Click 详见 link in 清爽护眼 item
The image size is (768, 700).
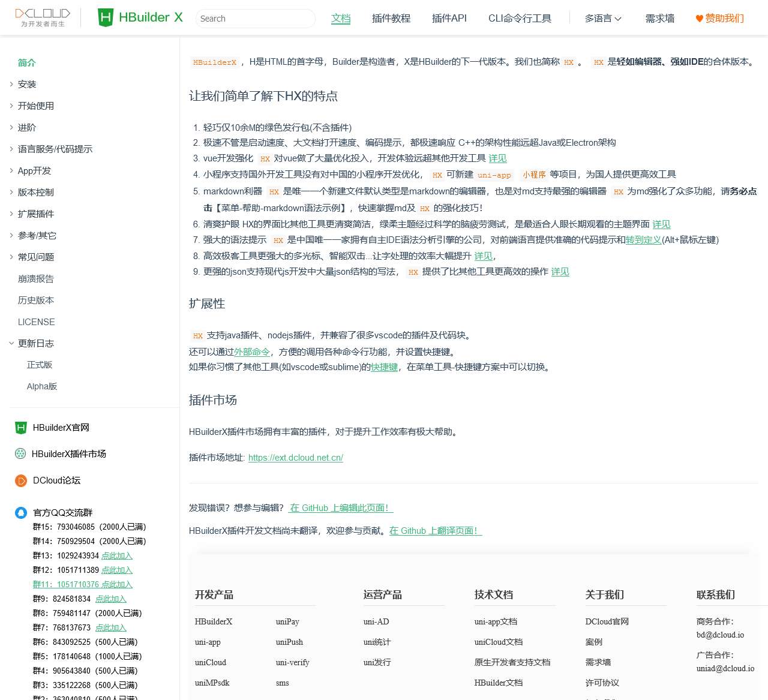click(x=662, y=224)
